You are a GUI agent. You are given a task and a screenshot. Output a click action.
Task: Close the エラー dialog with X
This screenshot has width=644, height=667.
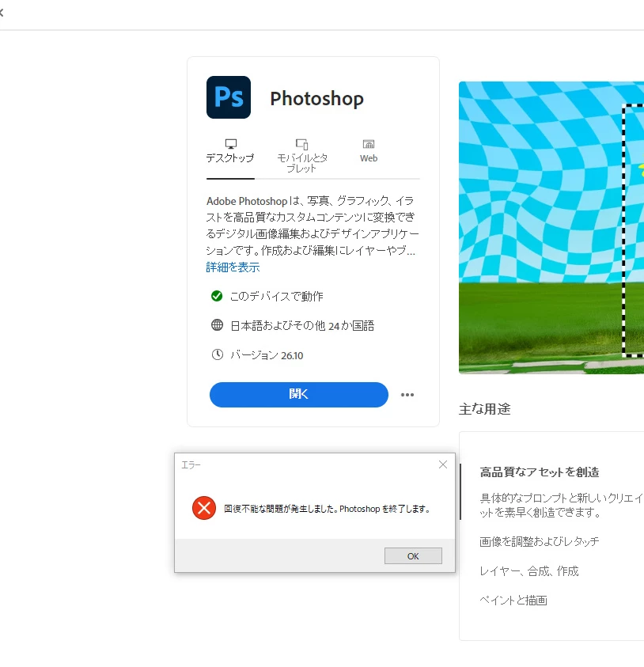pos(443,464)
